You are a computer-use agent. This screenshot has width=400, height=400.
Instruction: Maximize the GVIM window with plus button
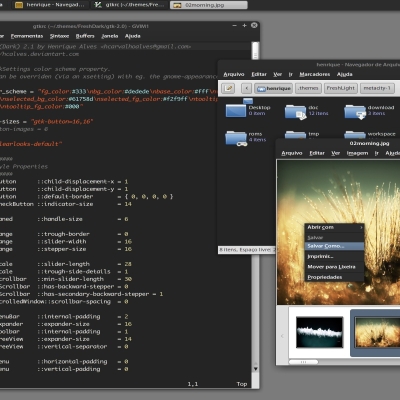pos(244,25)
